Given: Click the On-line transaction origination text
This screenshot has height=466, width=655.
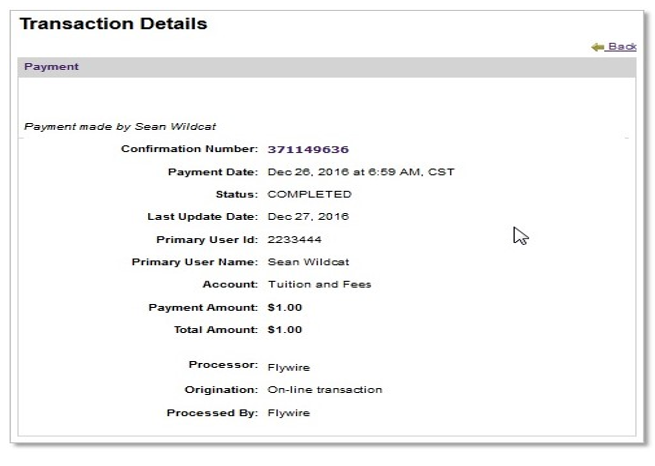Looking at the screenshot, I should (x=325, y=390).
